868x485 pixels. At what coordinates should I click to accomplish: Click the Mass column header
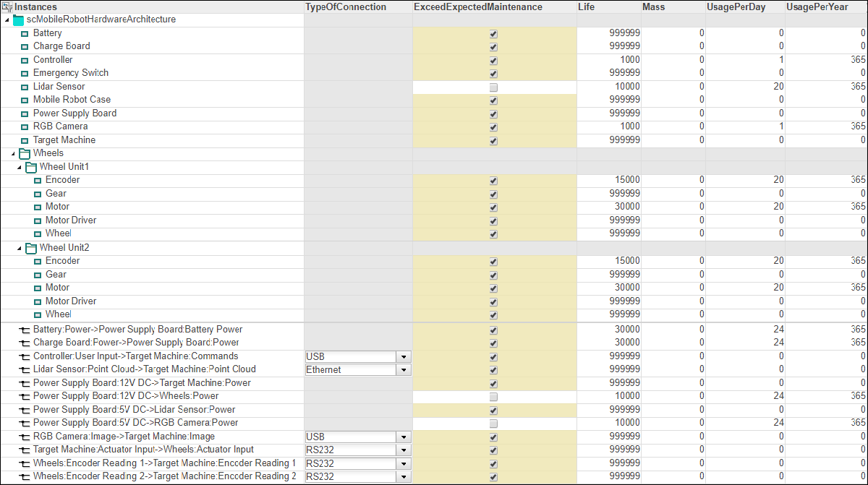(673, 7)
